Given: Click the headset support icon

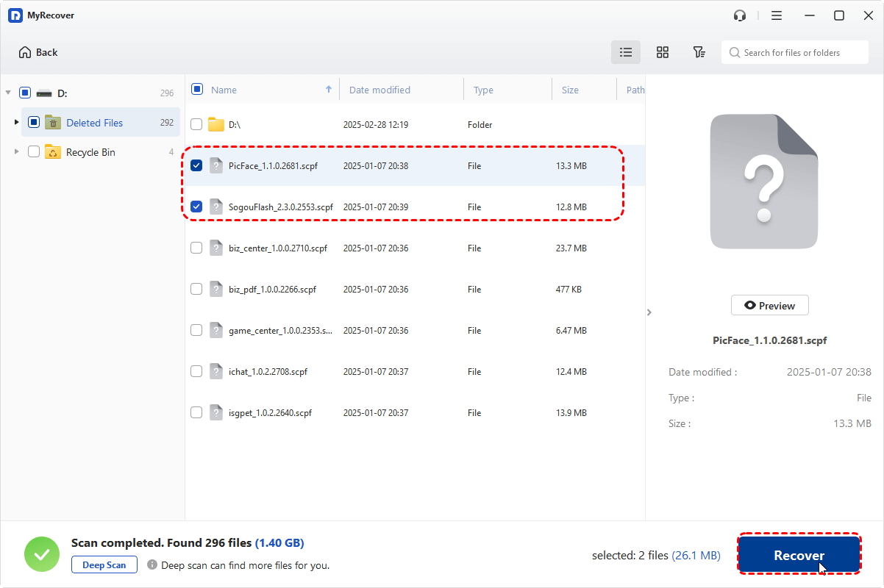Looking at the screenshot, I should pyautogui.click(x=740, y=15).
